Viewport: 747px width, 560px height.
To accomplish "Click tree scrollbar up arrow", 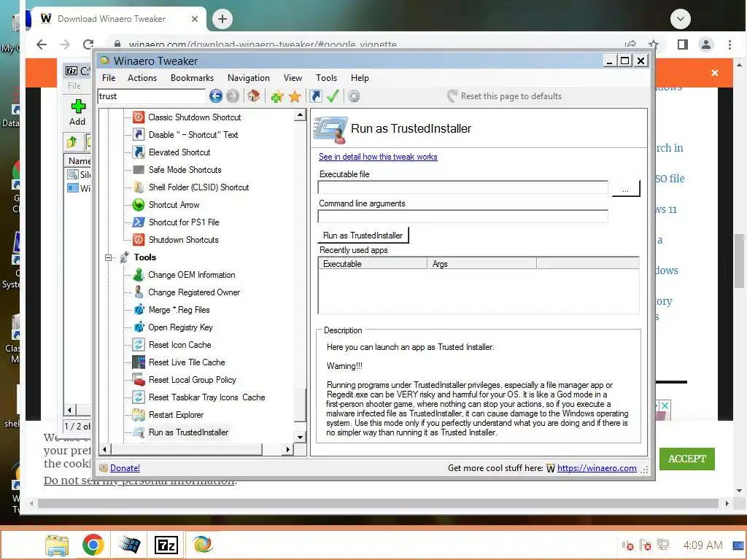I will pos(300,114).
